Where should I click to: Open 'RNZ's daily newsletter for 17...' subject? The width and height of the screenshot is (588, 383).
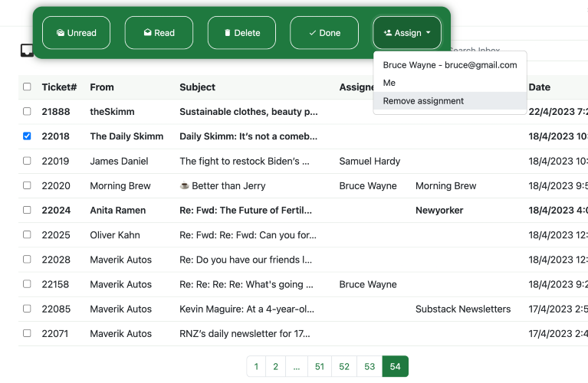(245, 333)
